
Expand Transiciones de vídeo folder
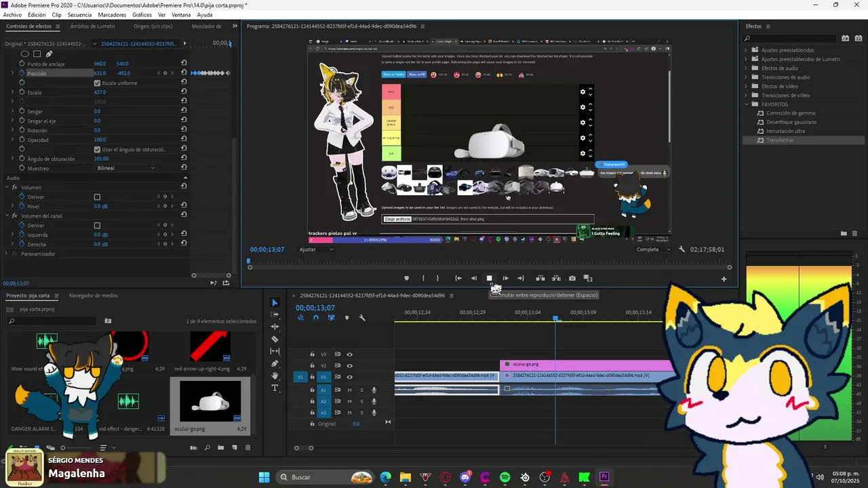point(746,95)
